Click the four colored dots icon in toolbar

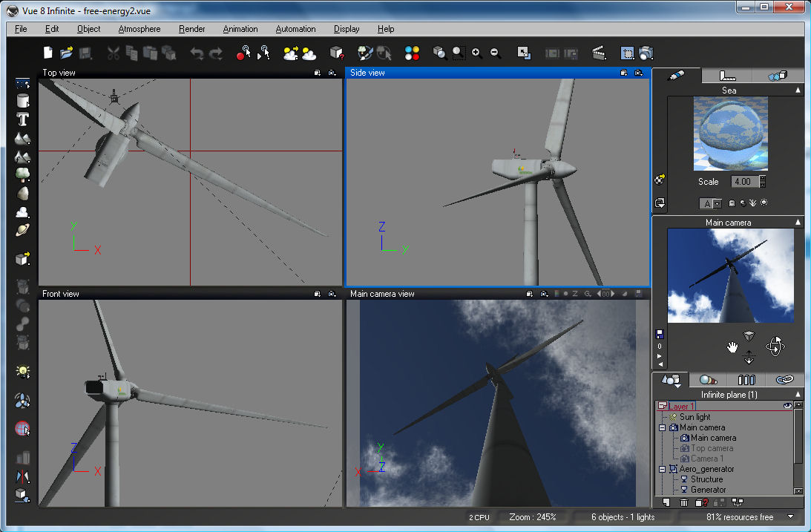click(413, 53)
